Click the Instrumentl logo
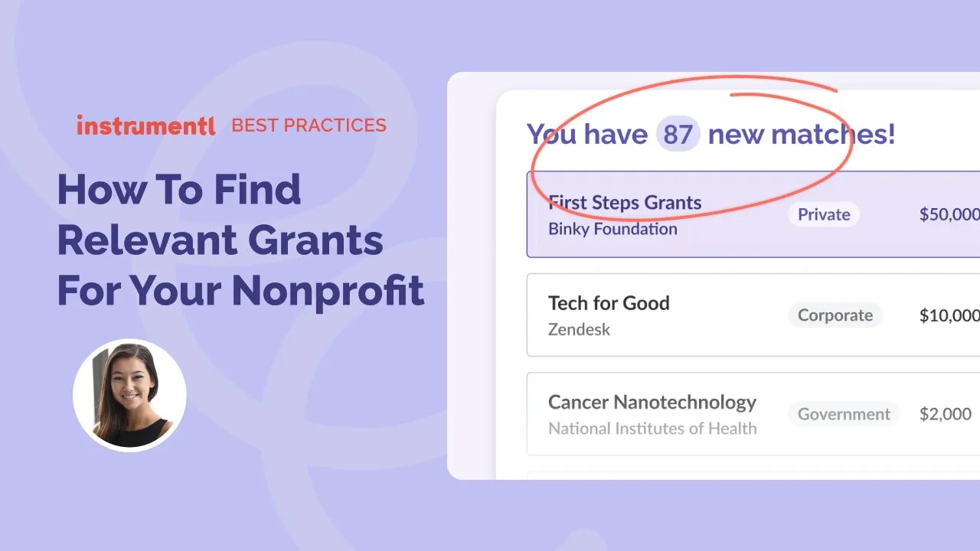 [145, 126]
